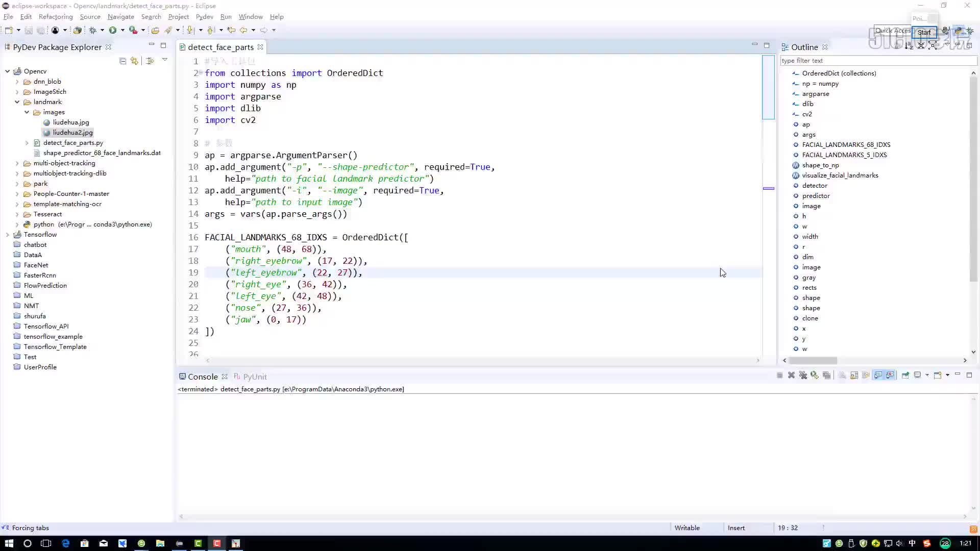The width and height of the screenshot is (980, 551).
Task: Select shape_predictor_68_face_landmarks.dat file
Action: tap(102, 153)
